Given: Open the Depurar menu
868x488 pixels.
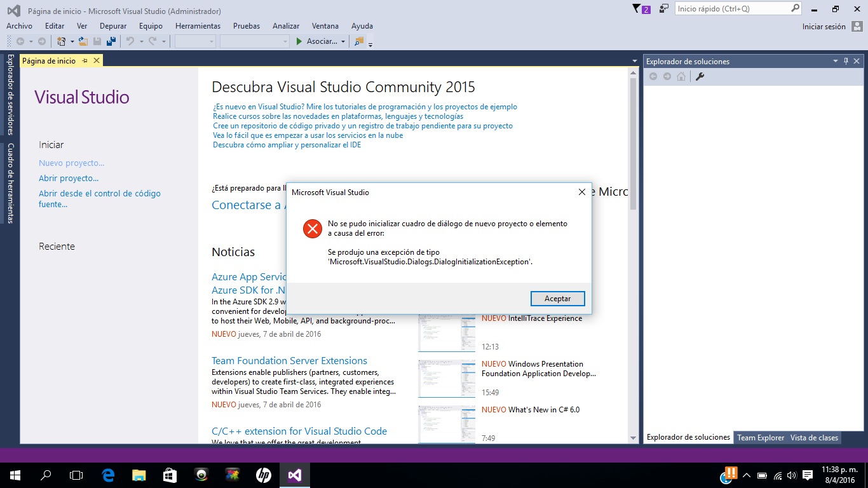Looking at the screenshot, I should point(113,26).
